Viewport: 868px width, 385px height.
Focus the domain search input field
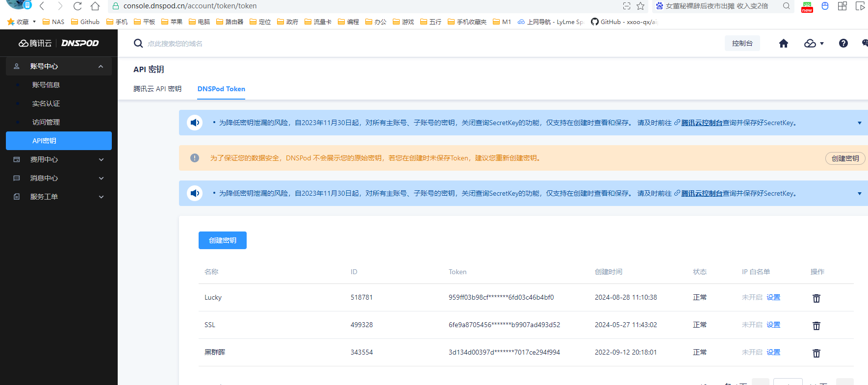pyautogui.click(x=175, y=44)
